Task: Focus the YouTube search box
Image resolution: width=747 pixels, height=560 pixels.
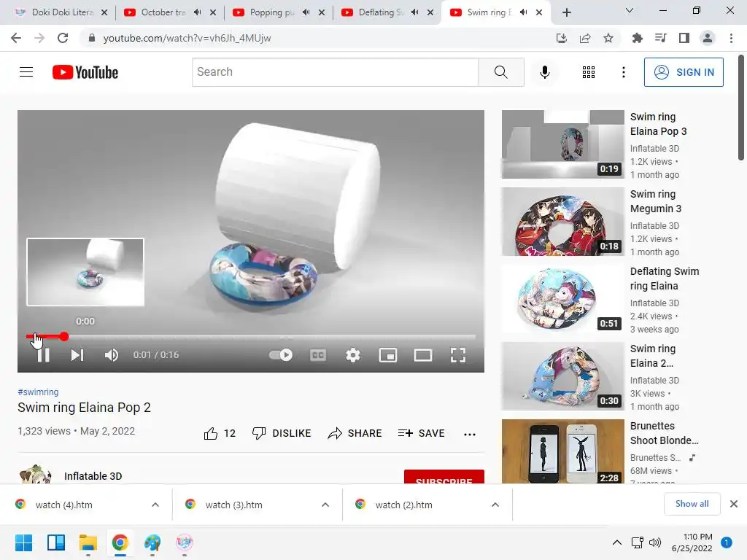Action: 336,72
